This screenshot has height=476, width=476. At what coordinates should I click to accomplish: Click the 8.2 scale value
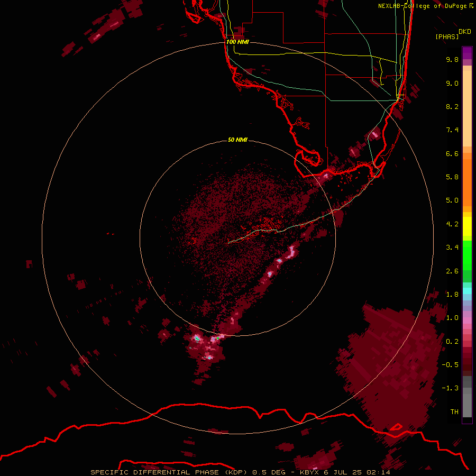(x=452, y=106)
